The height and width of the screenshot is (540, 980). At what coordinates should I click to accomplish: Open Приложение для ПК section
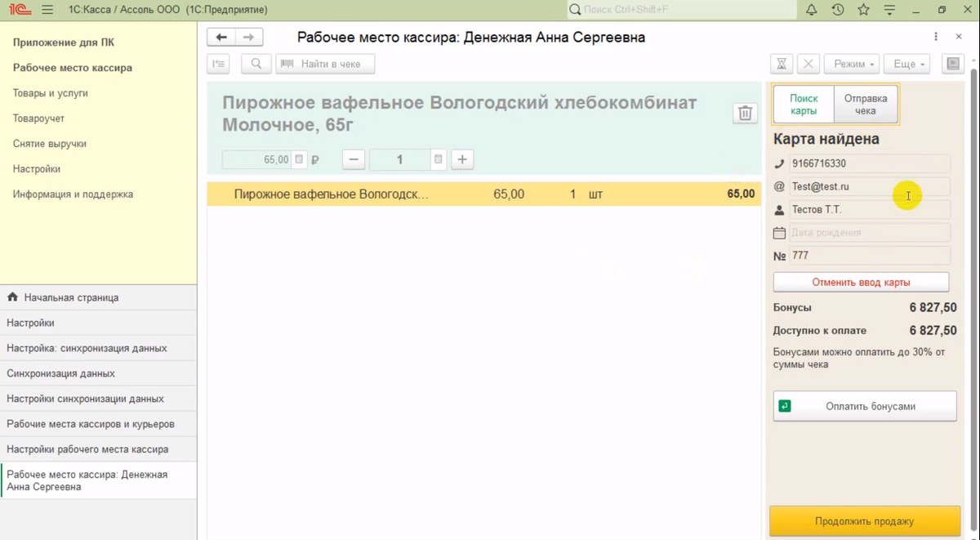pyautogui.click(x=64, y=42)
